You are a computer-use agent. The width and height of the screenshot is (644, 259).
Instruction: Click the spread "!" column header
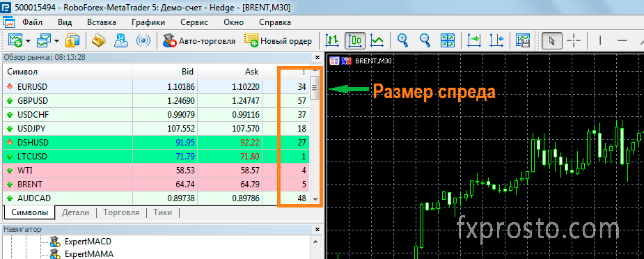coord(286,72)
